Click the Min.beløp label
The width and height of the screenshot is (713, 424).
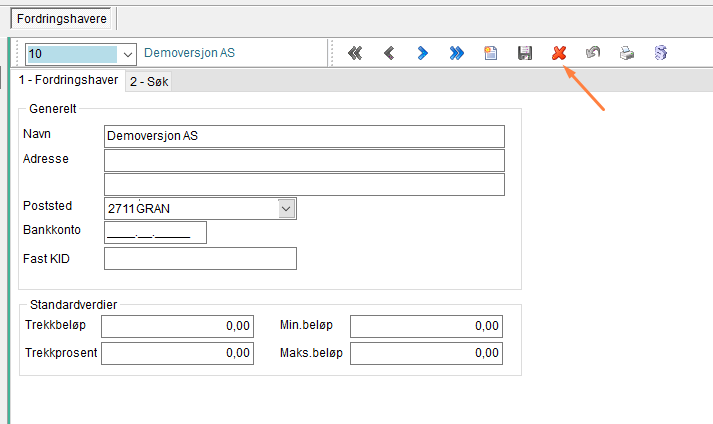click(x=306, y=325)
